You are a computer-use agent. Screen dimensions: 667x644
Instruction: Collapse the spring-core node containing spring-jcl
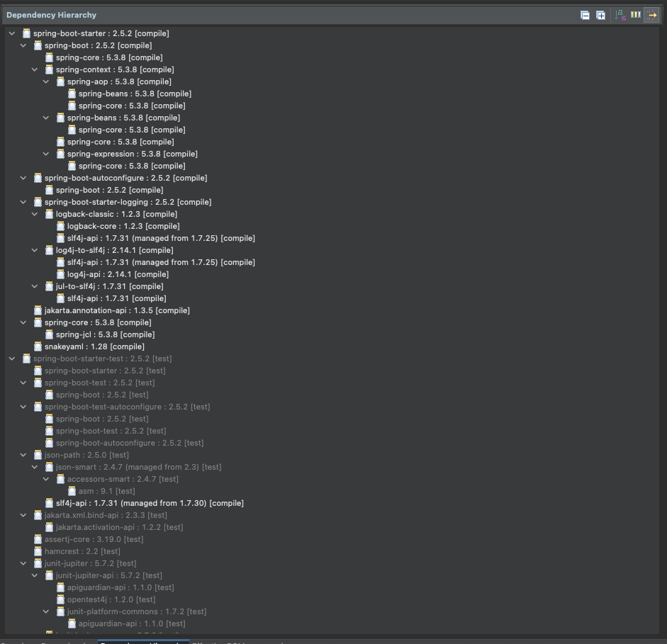pyautogui.click(x=23, y=322)
